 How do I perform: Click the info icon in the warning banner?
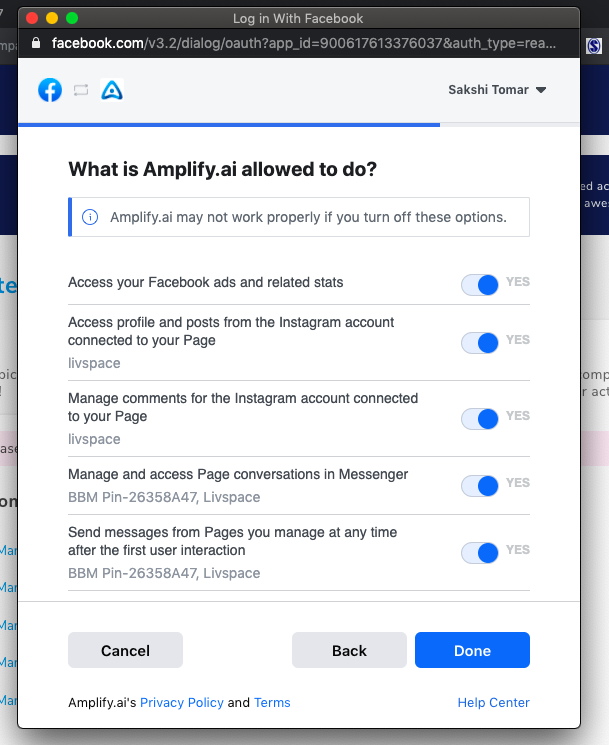(x=90, y=217)
